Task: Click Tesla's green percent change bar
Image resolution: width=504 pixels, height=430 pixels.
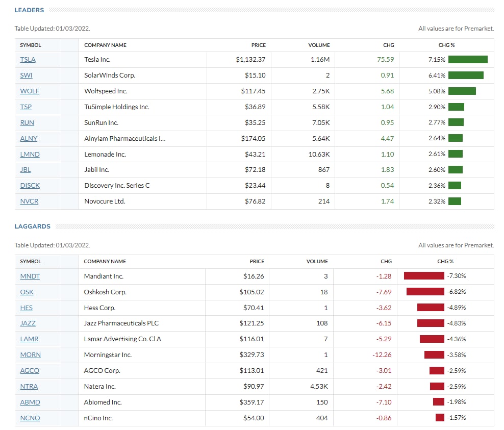Action: pos(468,60)
